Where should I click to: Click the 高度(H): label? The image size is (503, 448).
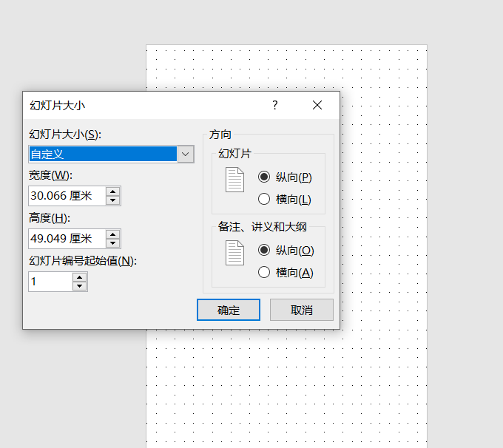[50, 218]
